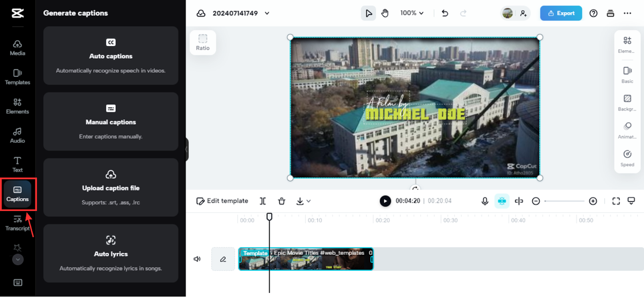Screen dimensions: 644x299
Task: Open right-side Background panel
Action: pos(627,103)
